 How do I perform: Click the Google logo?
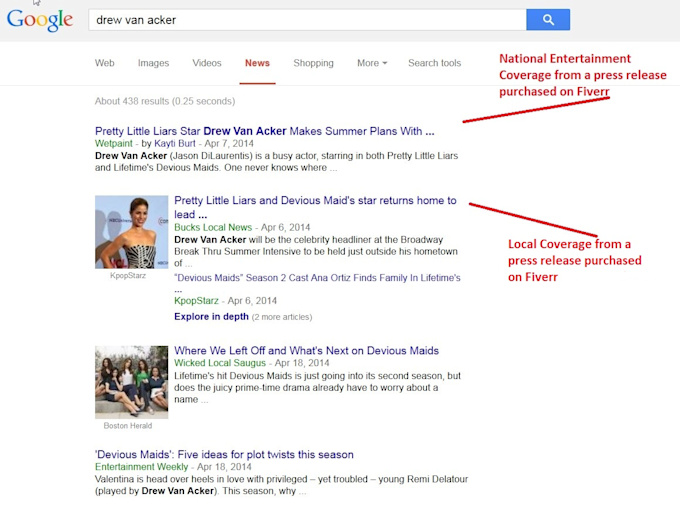40,20
